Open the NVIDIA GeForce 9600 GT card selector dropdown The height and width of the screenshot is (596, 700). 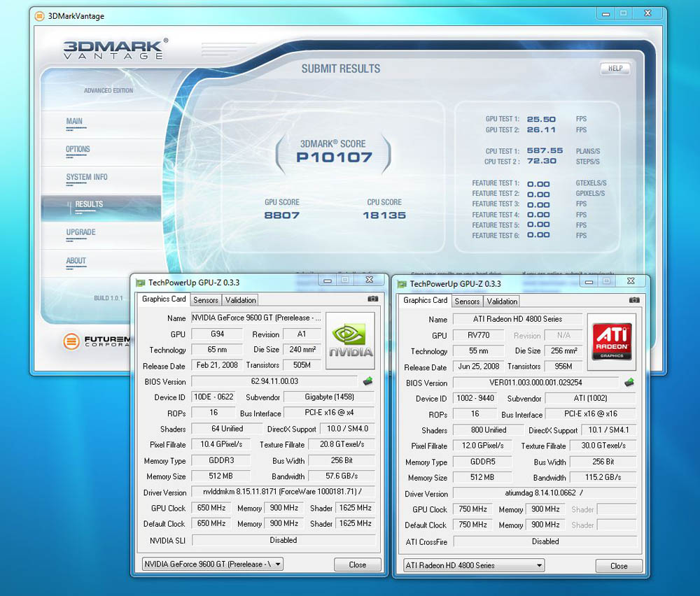213,565
